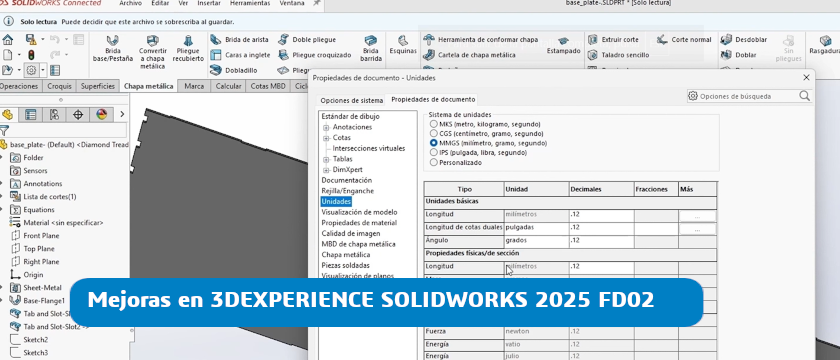This screenshot has height=360, width=840.
Task: Open the Options gear icon
Action: 31,70
